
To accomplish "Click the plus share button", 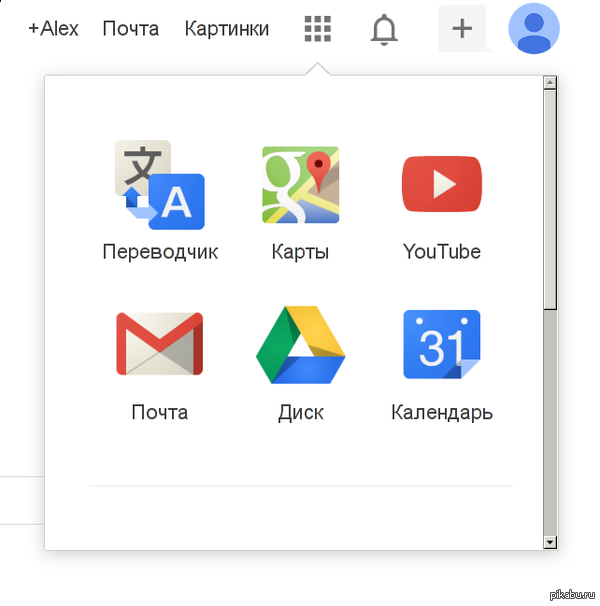I will (x=461, y=28).
